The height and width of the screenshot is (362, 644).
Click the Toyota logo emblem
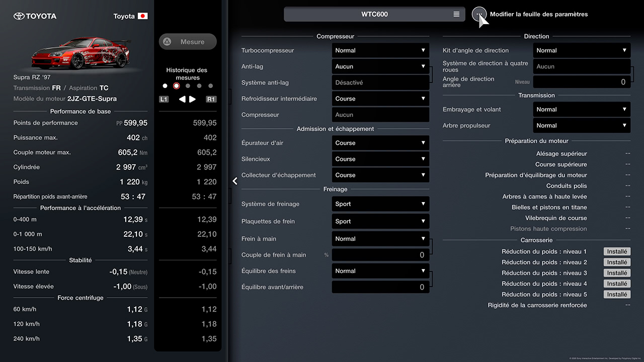(19, 16)
